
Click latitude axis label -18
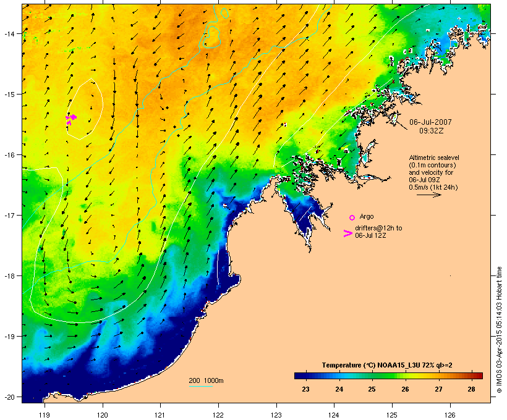[x=9, y=275]
